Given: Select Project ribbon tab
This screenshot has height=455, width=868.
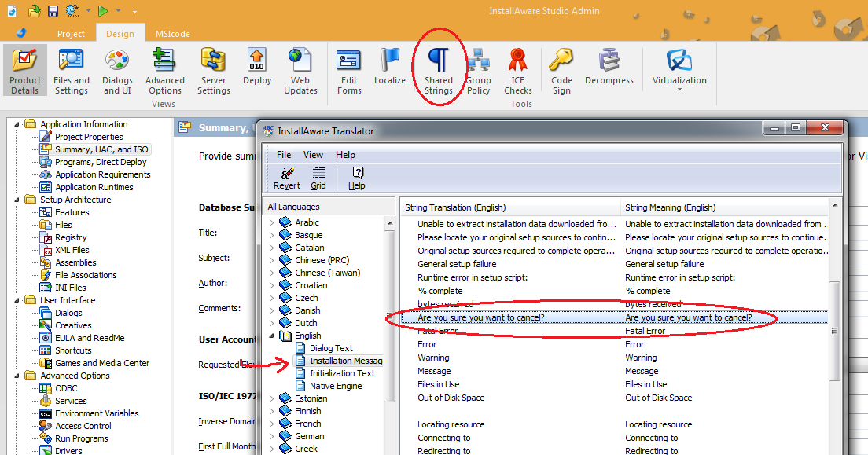Looking at the screenshot, I should click(71, 34).
